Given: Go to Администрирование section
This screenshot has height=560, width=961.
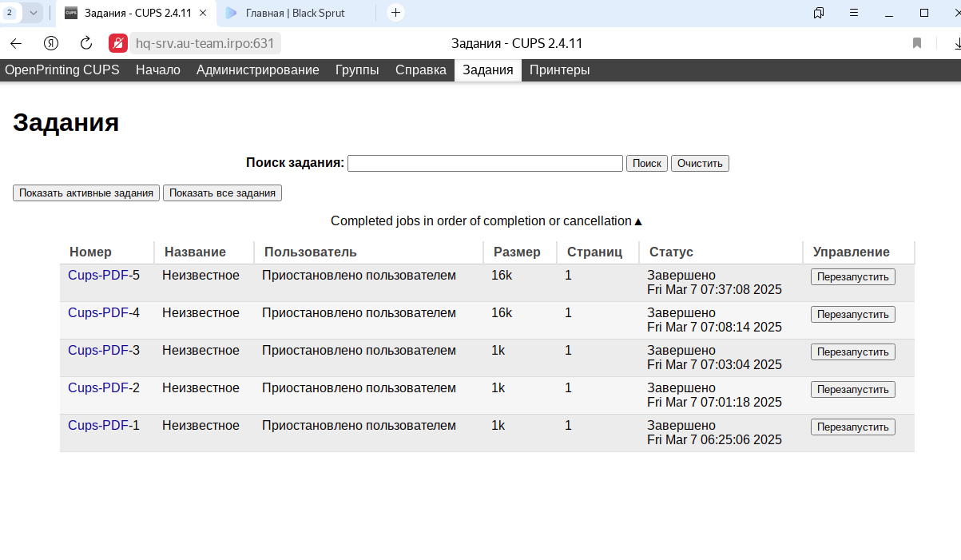Looking at the screenshot, I should point(257,70).
